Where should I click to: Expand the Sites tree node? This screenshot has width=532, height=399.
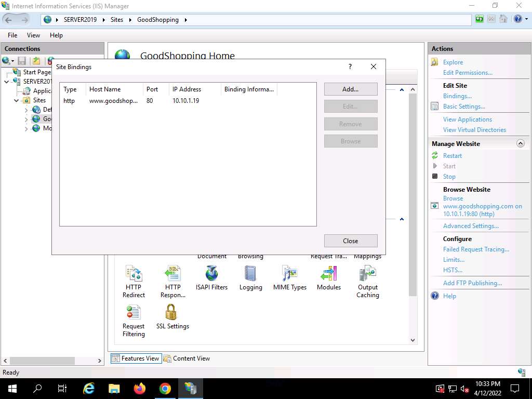tap(17, 100)
